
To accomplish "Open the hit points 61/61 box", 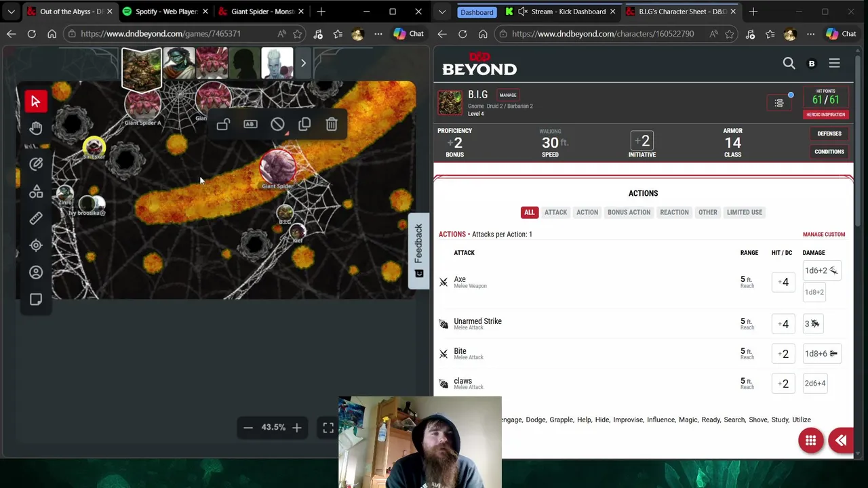I will (x=825, y=96).
